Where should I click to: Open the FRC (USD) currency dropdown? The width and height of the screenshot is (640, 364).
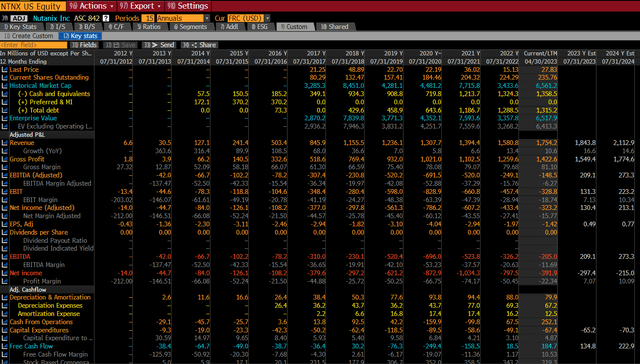248,18
